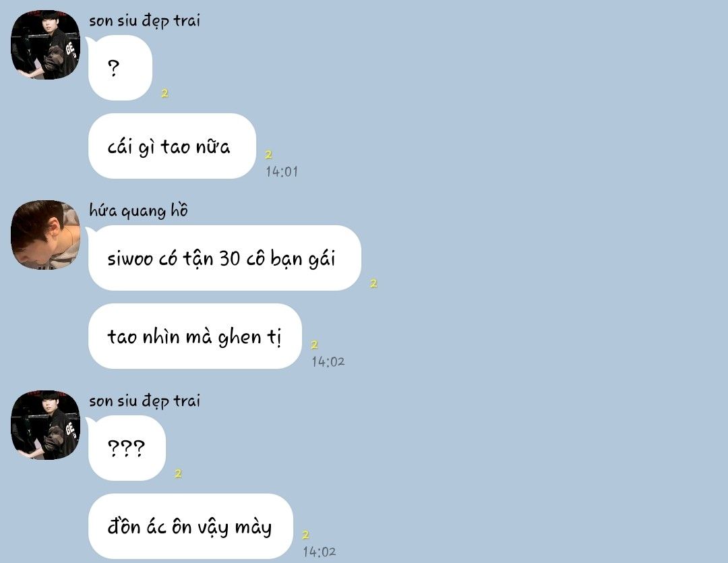The height and width of the screenshot is (563, 728).
Task: Open hứa quang hồ's profile picture
Action: point(46,235)
